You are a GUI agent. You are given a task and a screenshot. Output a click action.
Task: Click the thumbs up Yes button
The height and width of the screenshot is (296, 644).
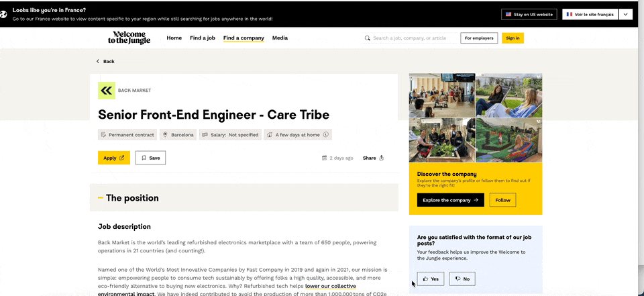point(430,279)
